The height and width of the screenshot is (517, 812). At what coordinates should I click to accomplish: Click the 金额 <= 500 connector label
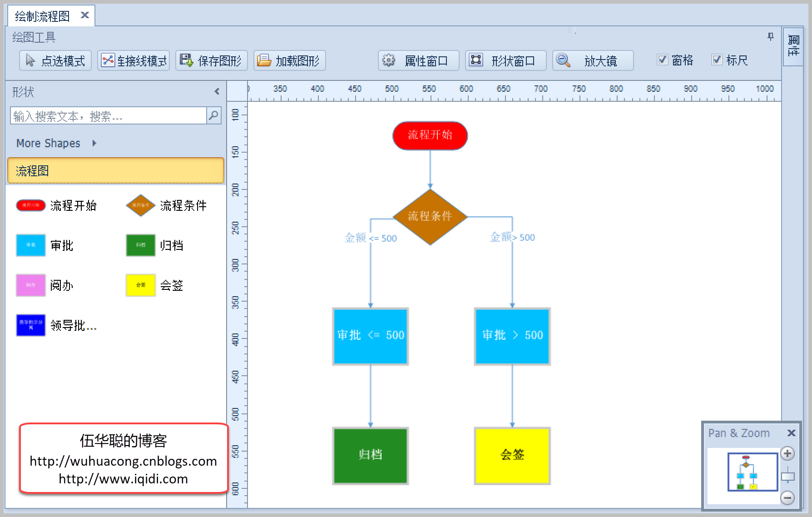[x=371, y=238]
